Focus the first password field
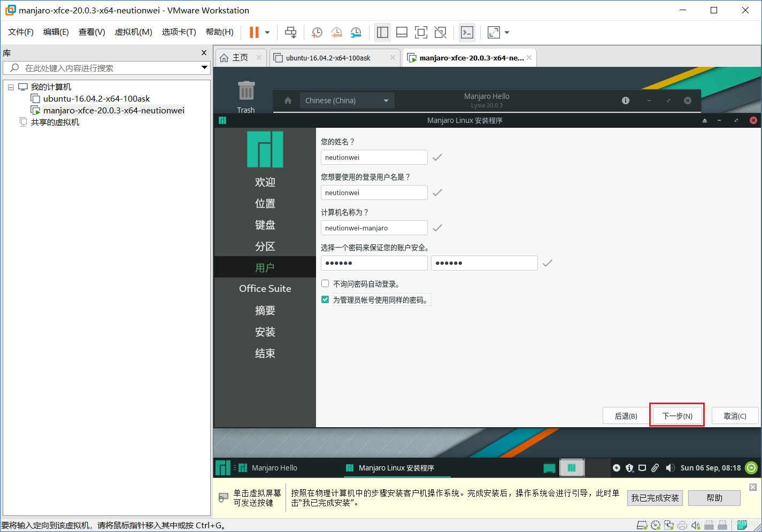The image size is (762, 532). (x=374, y=263)
